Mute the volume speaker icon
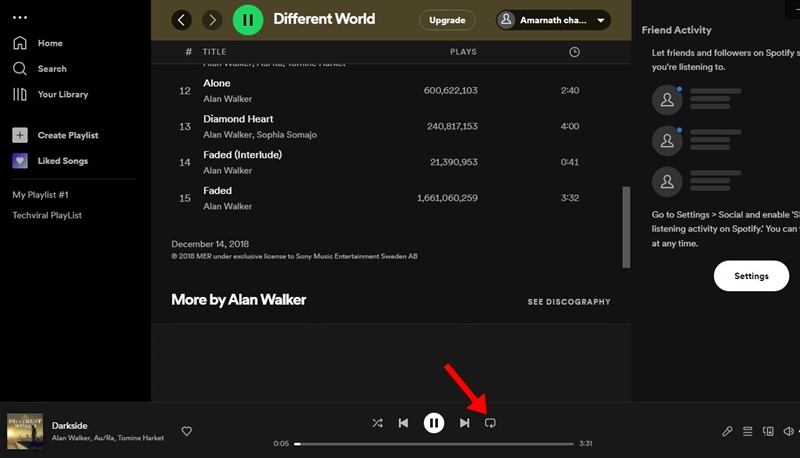 coord(788,431)
